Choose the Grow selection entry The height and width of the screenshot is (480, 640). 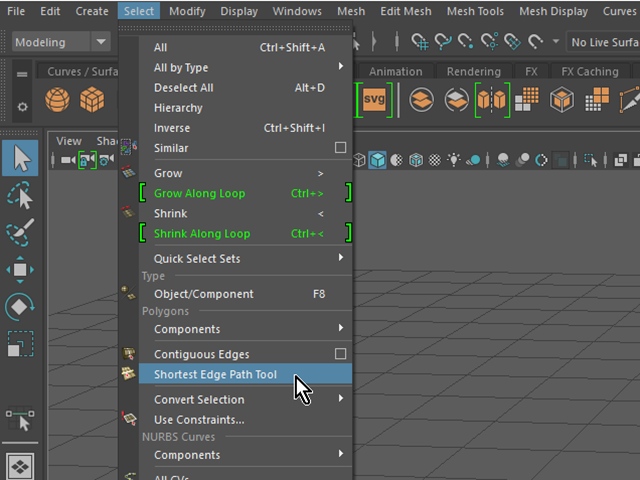point(245,173)
